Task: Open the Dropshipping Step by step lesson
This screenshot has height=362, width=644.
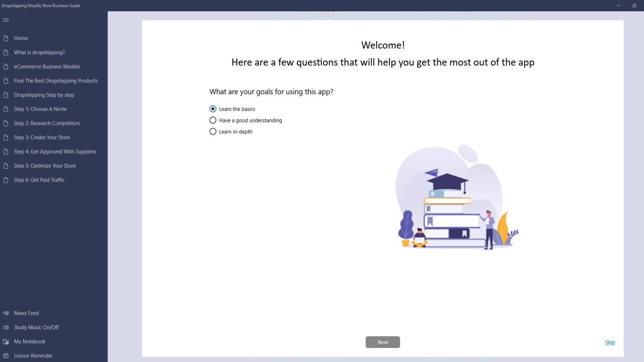Action: coord(44,95)
